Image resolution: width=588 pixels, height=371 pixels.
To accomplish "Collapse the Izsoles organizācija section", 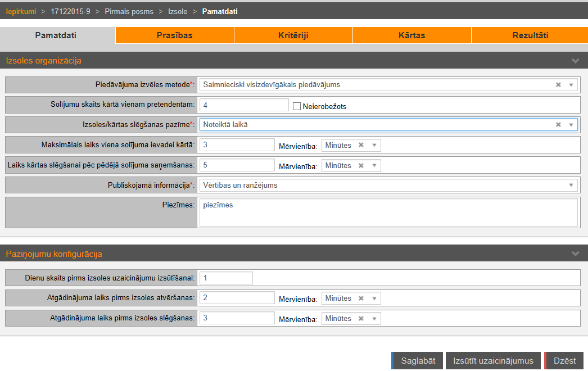I will pos(575,61).
